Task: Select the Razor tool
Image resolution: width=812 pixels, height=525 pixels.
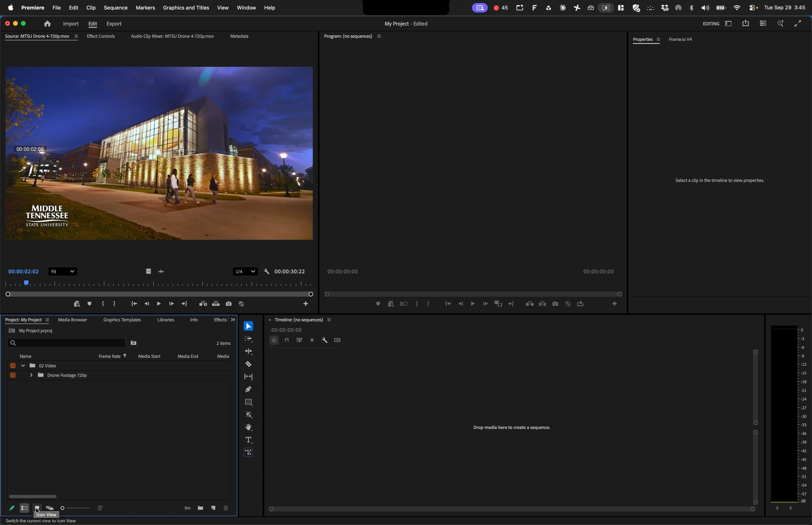Action: [248, 364]
